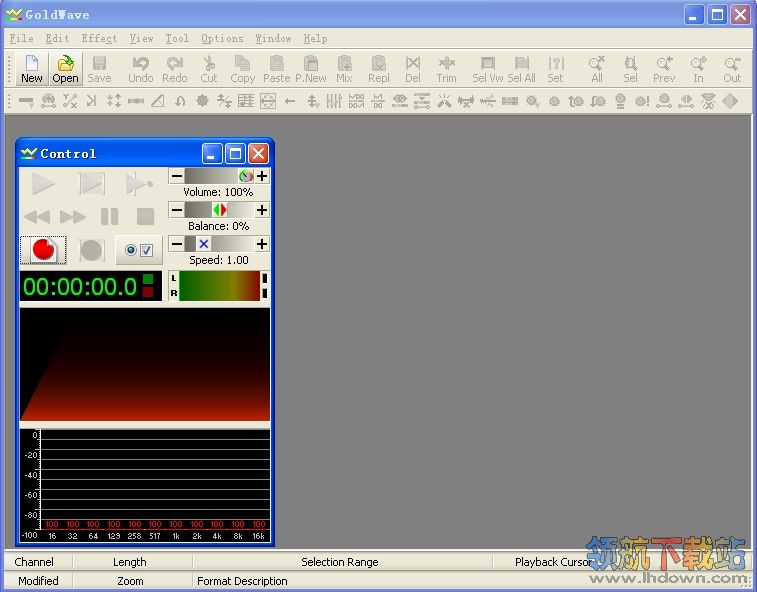Click the Balance slider red-green handle
Image resolution: width=757 pixels, height=592 pixels.
point(220,210)
